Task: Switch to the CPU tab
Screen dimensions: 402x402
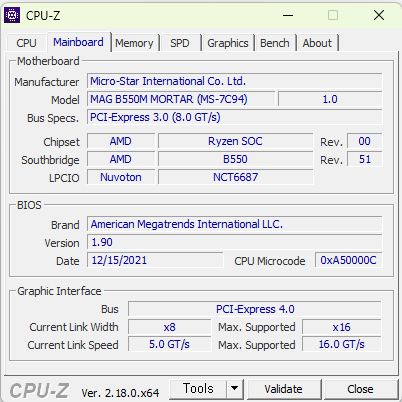Action: tap(26, 43)
